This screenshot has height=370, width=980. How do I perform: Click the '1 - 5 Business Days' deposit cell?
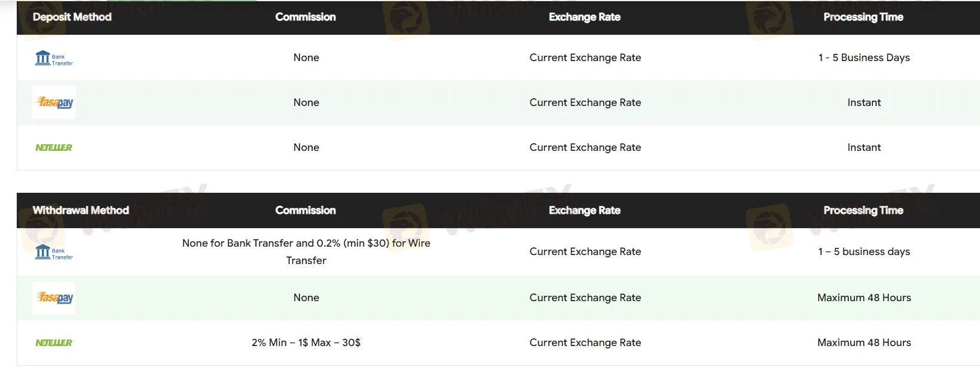864,57
